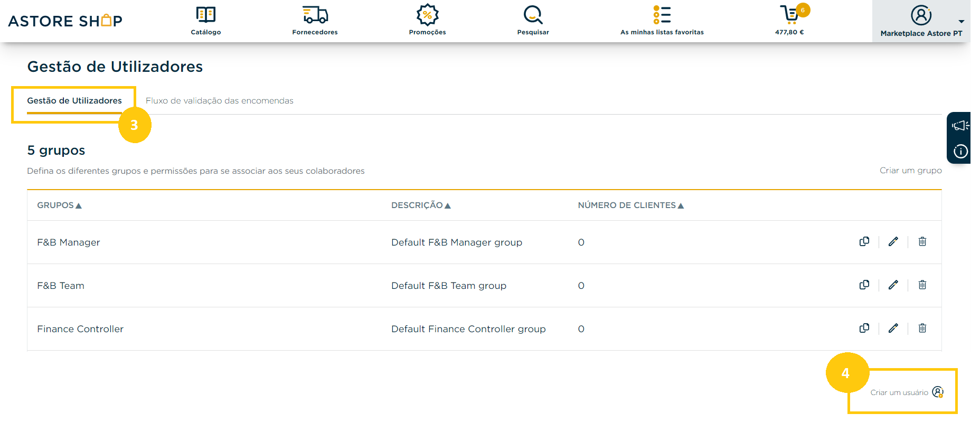Click Criar um usuário link
The height and width of the screenshot is (432, 980).
point(899,392)
